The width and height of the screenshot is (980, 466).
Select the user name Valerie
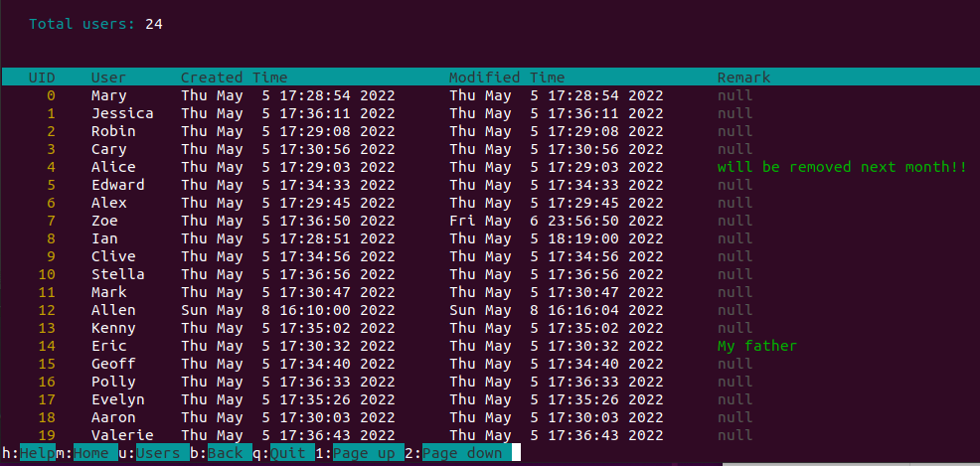[122, 435]
